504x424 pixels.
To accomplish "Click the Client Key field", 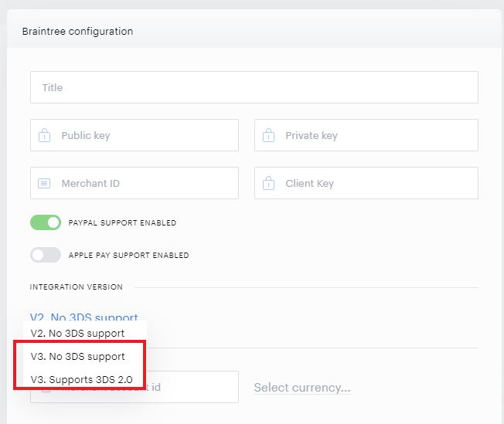I will pyautogui.click(x=366, y=183).
